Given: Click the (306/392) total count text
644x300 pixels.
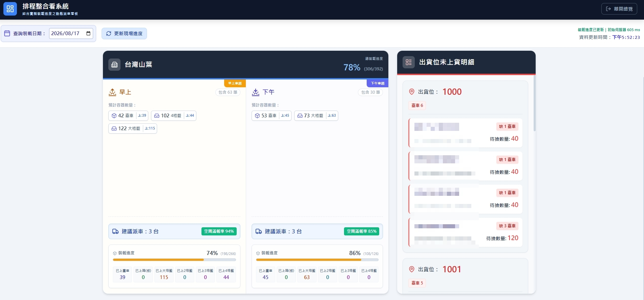Looking at the screenshot, I should pos(373,69).
